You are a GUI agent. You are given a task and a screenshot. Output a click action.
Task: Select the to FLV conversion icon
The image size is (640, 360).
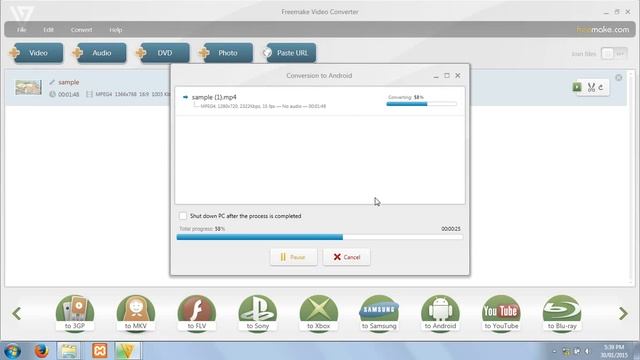click(197, 313)
